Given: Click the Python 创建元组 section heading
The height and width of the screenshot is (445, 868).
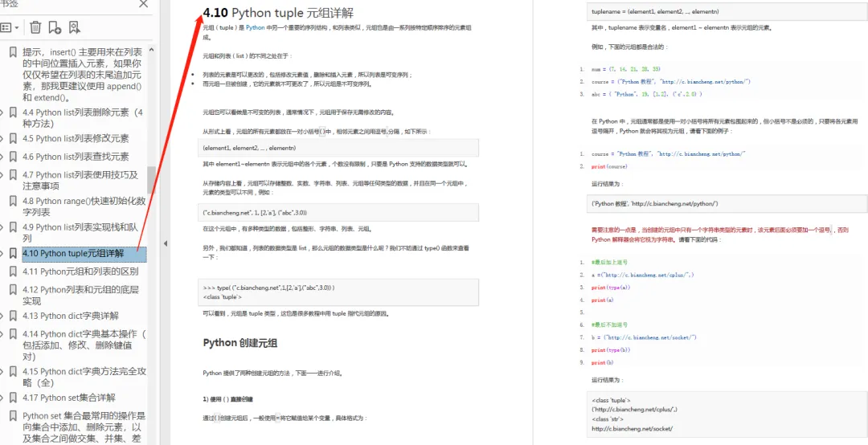Looking at the screenshot, I should pyautogui.click(x=240, y=343).
